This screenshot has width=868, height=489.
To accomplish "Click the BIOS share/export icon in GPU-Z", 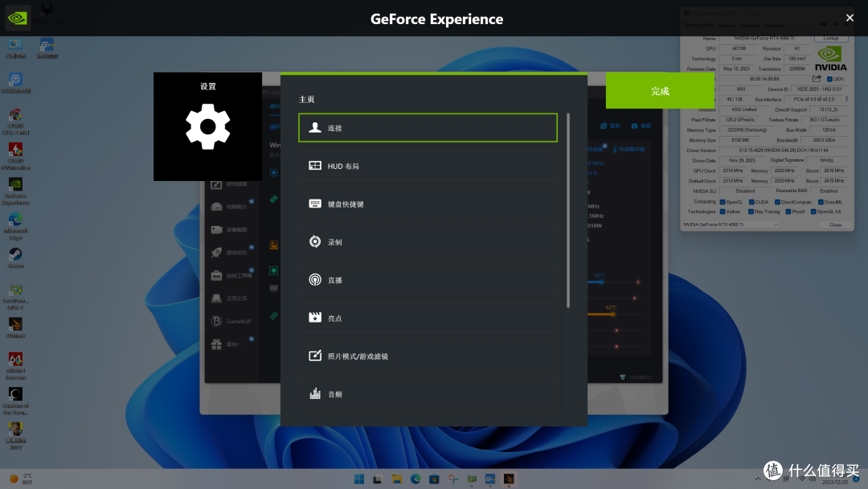I will click(817, 79).
